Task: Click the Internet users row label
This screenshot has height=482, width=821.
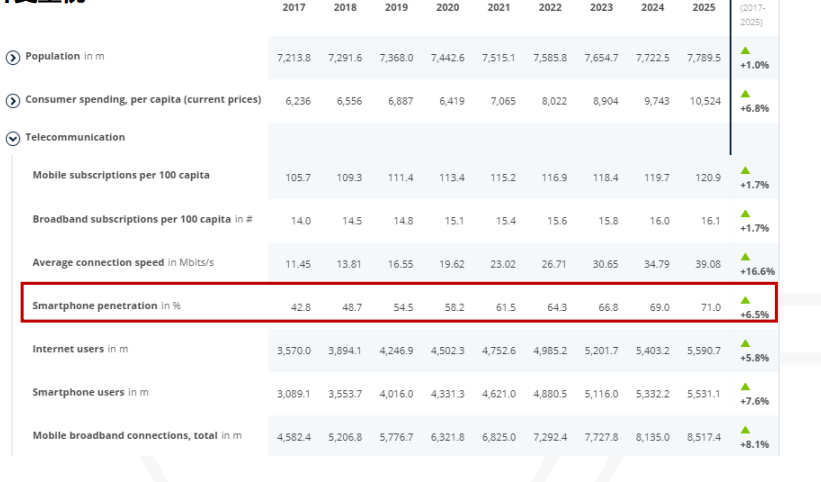Action: coord(68,349)
